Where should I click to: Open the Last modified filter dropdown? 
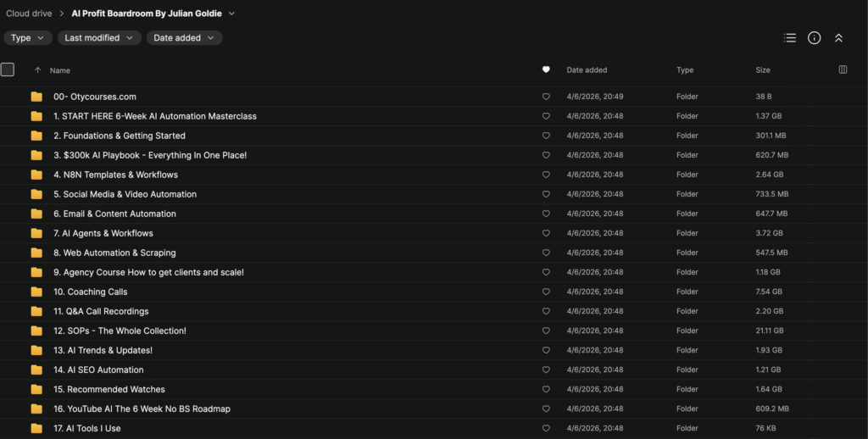pyautogui.click(x=98, y=38)
